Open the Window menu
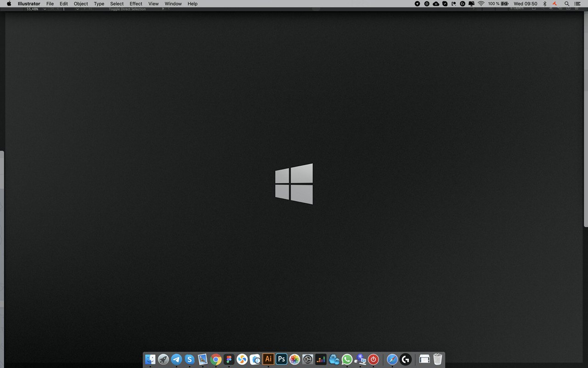This screenshot has height=368, width=588. coord(173,4)
